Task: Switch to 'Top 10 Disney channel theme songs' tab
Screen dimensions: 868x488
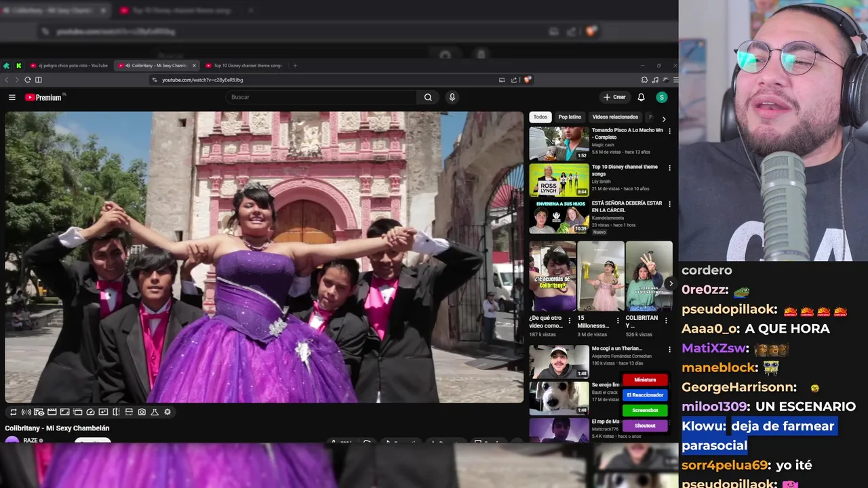Action: (243, 66)
